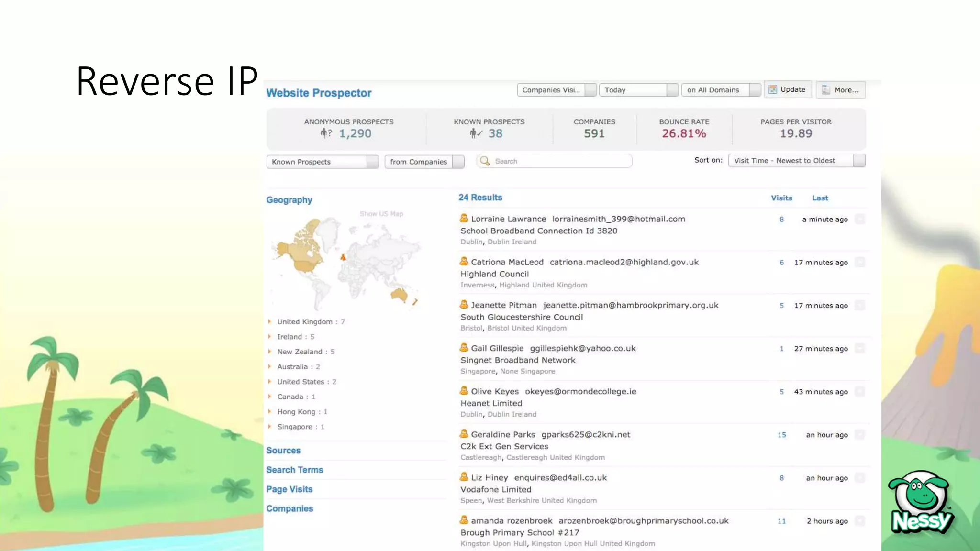Open Catriona MacLeod prospect name
Viewport: 980px width, 551px height.
pos(507,262)
